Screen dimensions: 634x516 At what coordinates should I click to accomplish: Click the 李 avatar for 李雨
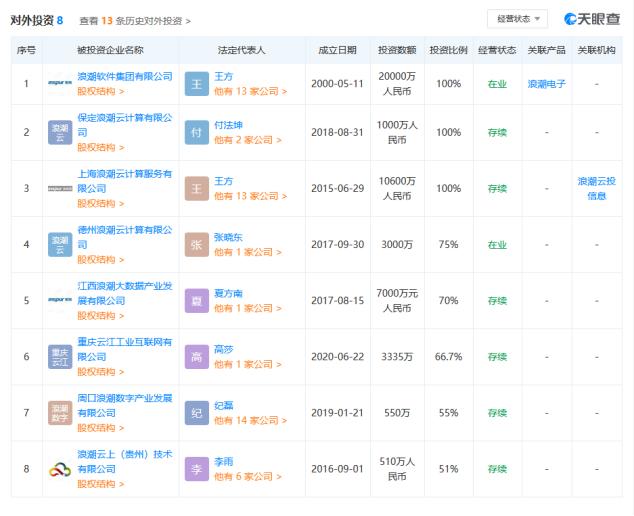click(197, 469)
